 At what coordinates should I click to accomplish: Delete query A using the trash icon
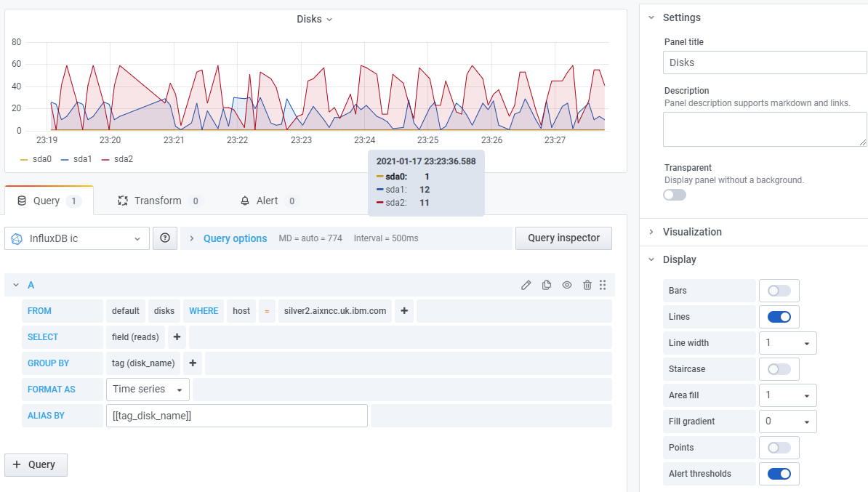[x=587, y=285]
